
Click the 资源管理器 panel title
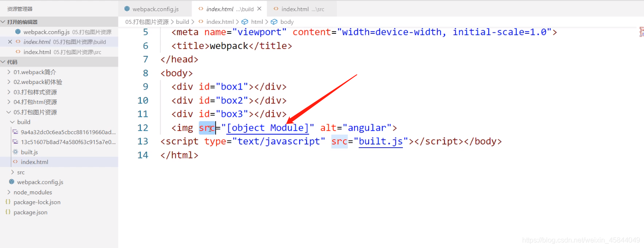pos(20,9)
